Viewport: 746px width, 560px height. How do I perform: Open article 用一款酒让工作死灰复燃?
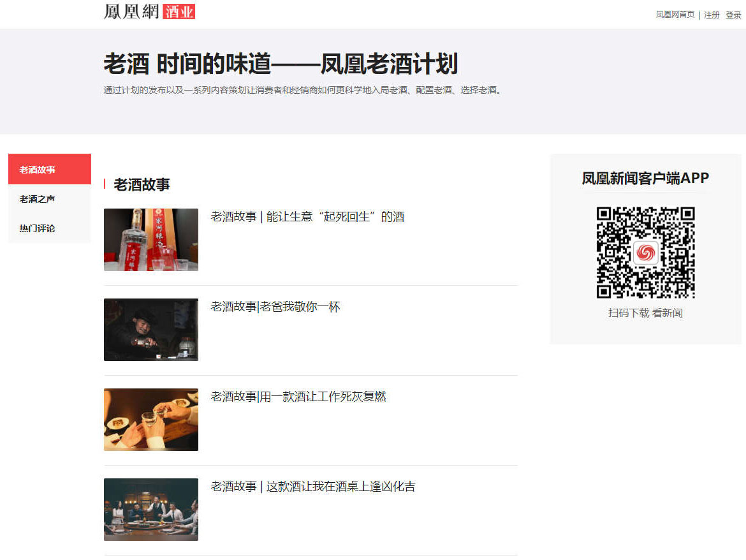point(298,396)
